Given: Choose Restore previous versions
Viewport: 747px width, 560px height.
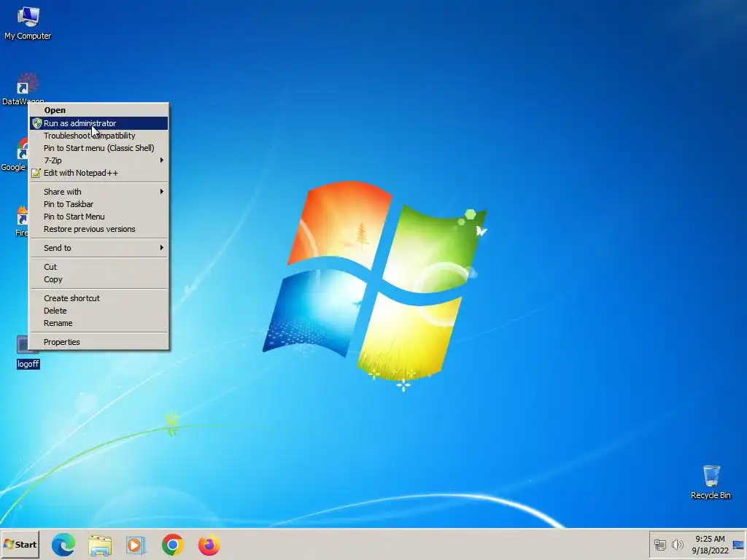Looking at the screenshot, I should [x=99, y=229].
